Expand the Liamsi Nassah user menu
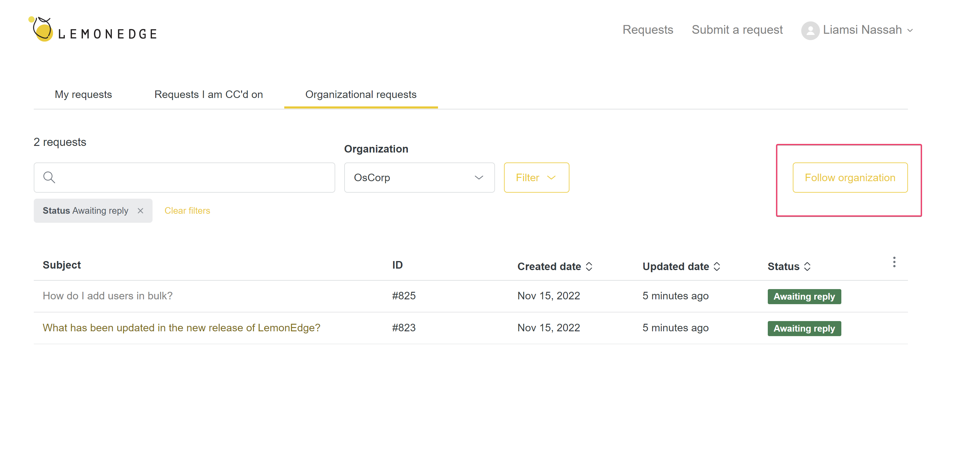 point(910,30)
